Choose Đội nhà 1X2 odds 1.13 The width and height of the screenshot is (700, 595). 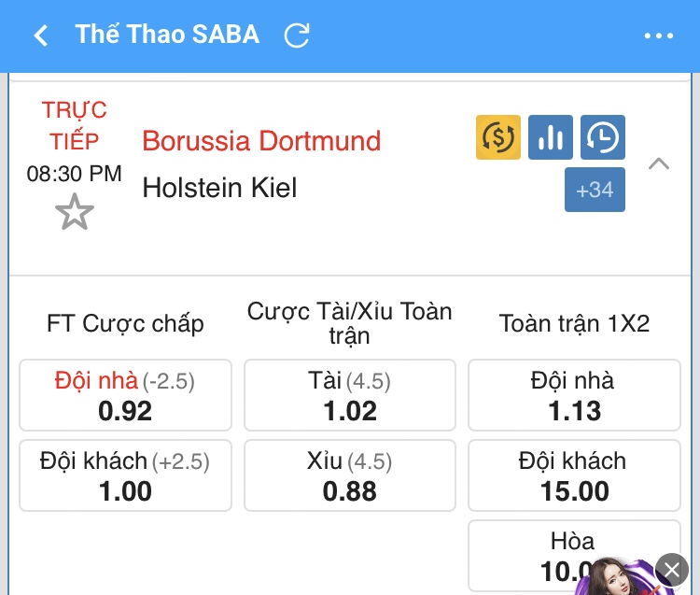click(575, 395)
